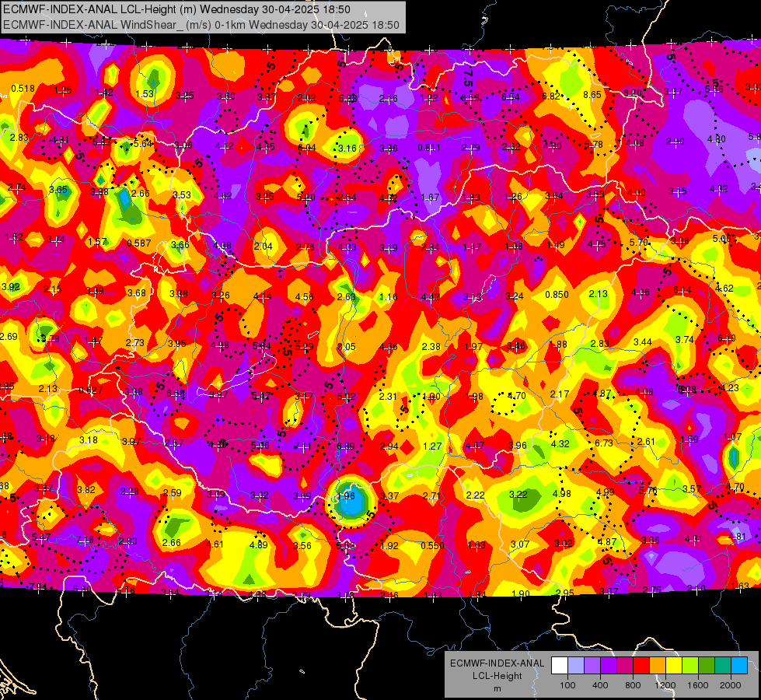Click the grid value 3.82
This screenshot has height=700, width=761.
(86, 490)
